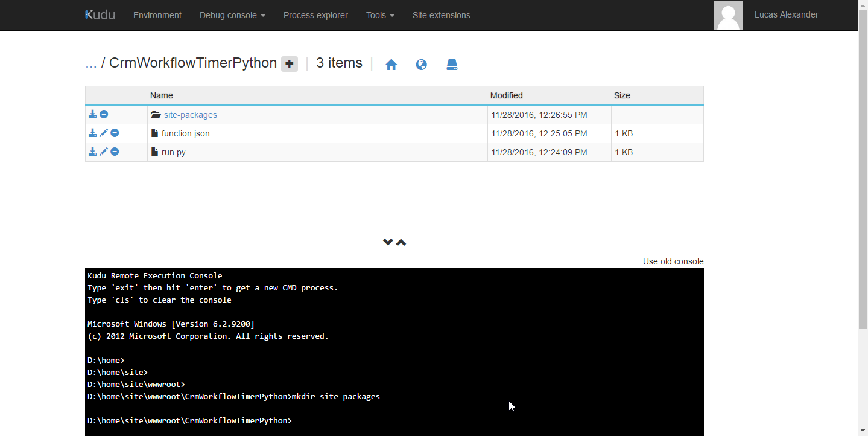Delete function.json file
This screenshot has height=436, width=868.
pos(115,133)
